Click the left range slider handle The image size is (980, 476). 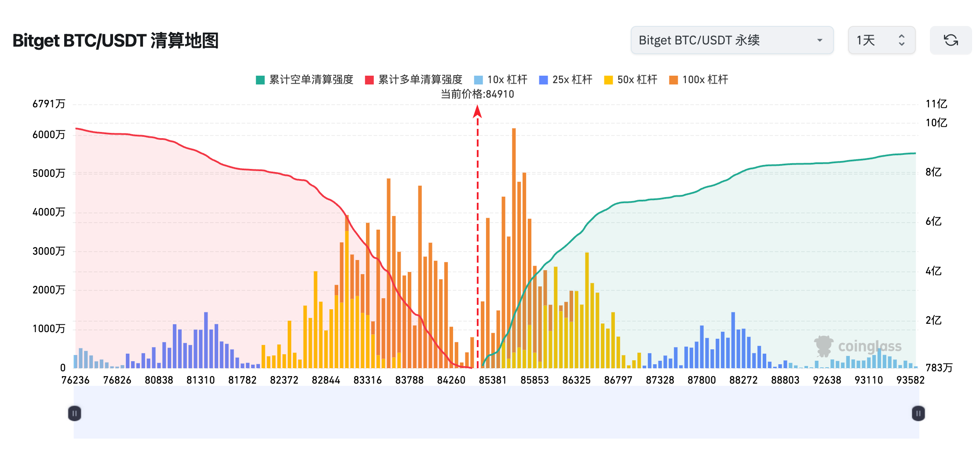pyautogui.click(x=74, y=413)
